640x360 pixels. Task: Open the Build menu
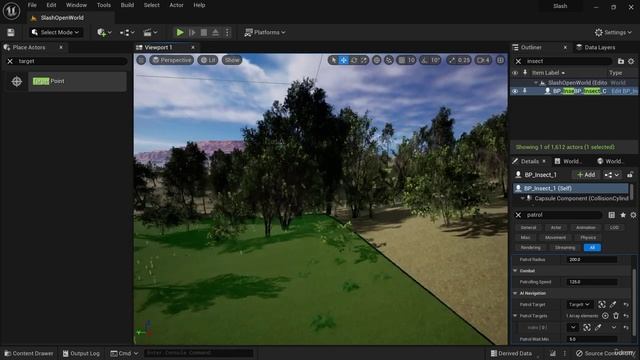(x=127, y=5)
